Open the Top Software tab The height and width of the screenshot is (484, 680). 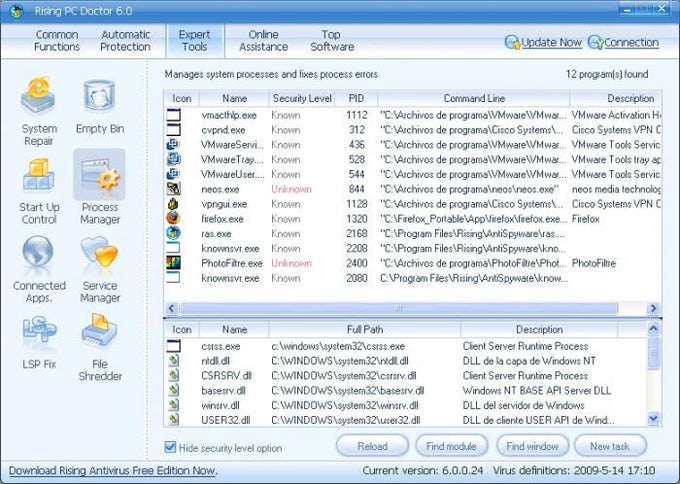(332, 40)
